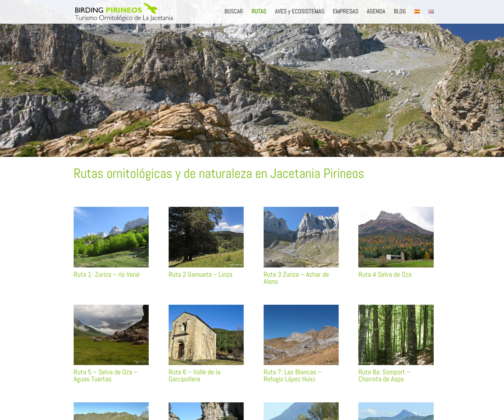This screenshot has width=504, height=420.
Task: Open the AGENDA menu item
Action: click(376, 11)
